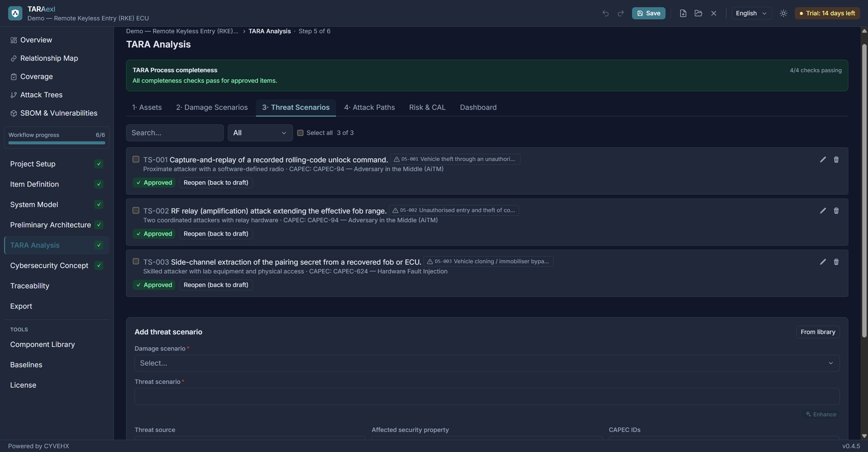This screenshot has width=868, height=452.
Task: Click the Save button
Action: click(x=648, y=13)
